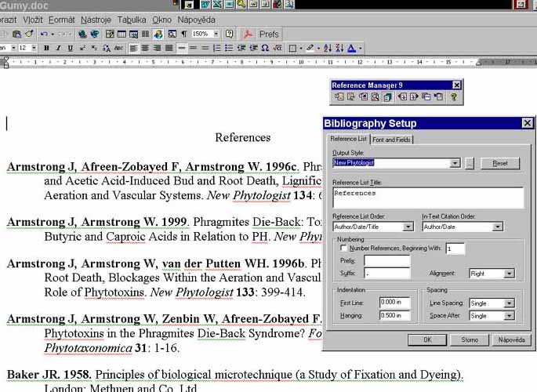Click OK in Bibliography Setup
The height and width of the screenshot is (392, 537).
pyautogui.click(x=427, y=340)
